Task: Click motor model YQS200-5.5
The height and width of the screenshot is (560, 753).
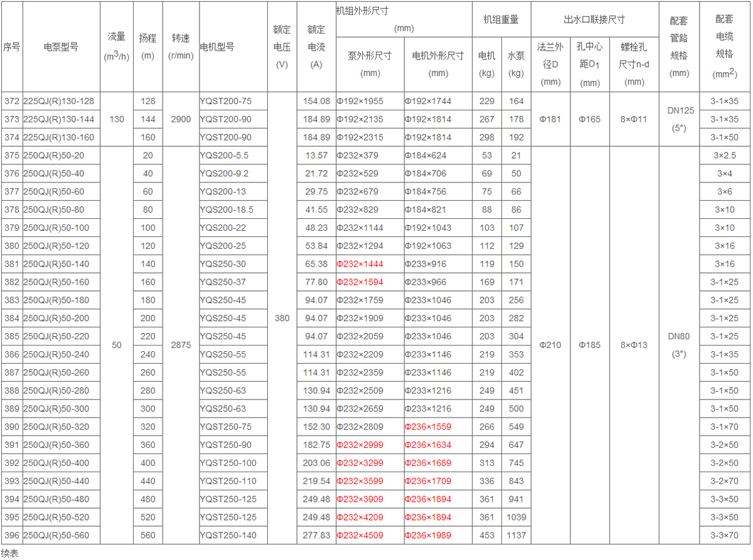Action: tap(224, 155)
